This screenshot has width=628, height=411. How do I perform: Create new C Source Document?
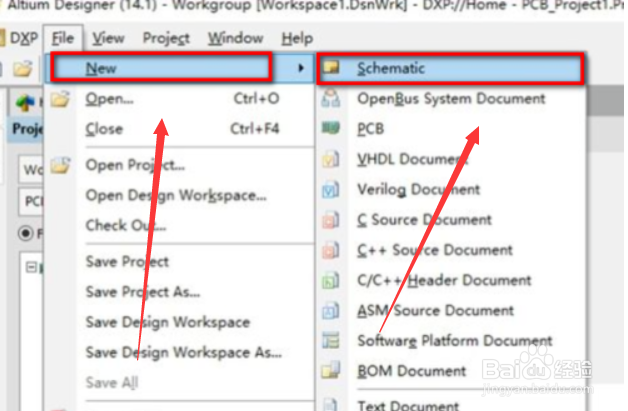click(x=451, y=220)
